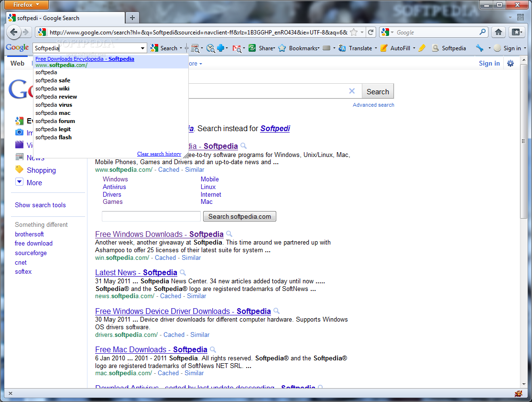Choose 'softpedia safe' suggestion
The height and width of the screenshot is (402, 532).
(53, 80)
